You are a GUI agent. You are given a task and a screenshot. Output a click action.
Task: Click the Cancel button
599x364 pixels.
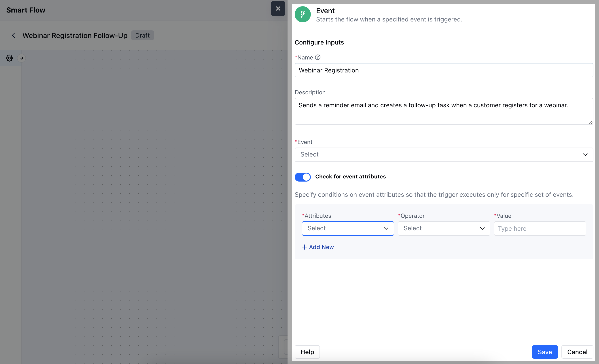pyautogui.click(x=577, y=352)
